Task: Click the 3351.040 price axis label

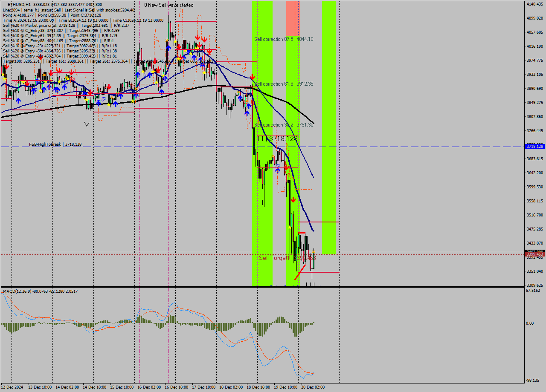Action: coord(534,271)
